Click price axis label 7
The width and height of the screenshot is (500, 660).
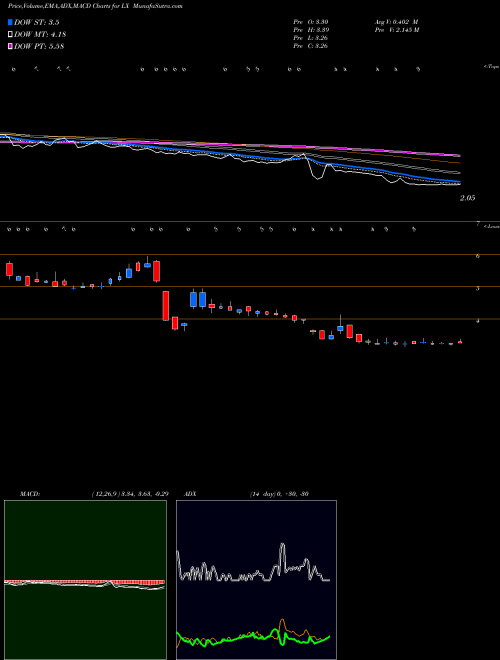[x=478, y=224]
